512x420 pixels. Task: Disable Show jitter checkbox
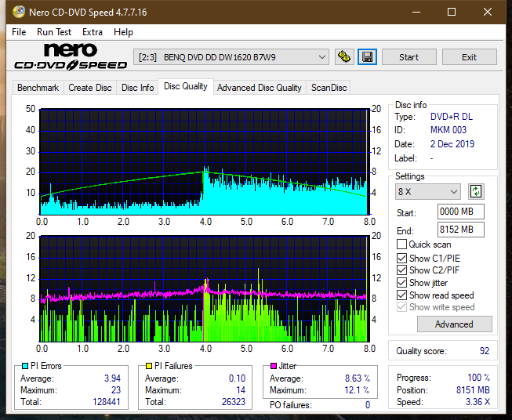(x=401, y=283)
